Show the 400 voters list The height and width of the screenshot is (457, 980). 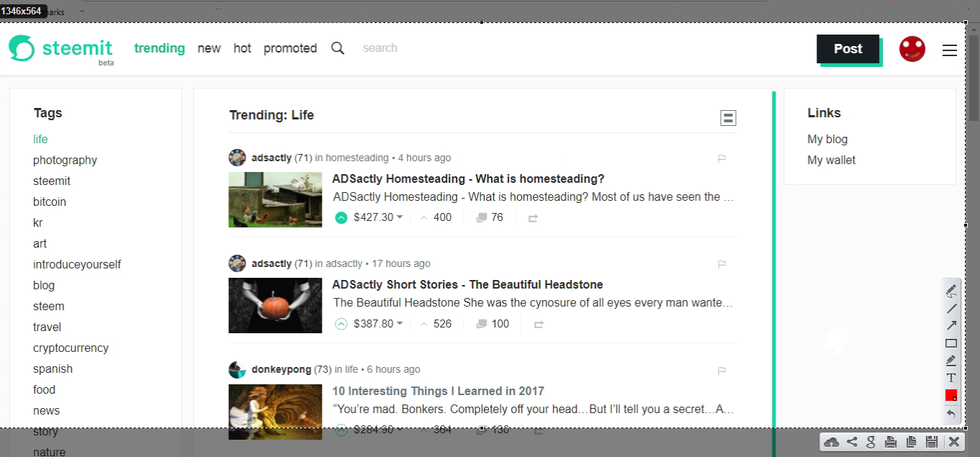(436, 217)
